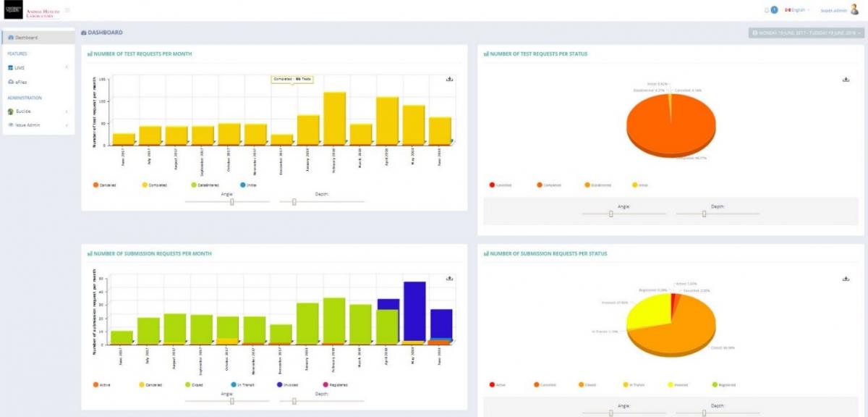Click the super.admin user avatar
This screenshot has width=868, height=417.
854,9
